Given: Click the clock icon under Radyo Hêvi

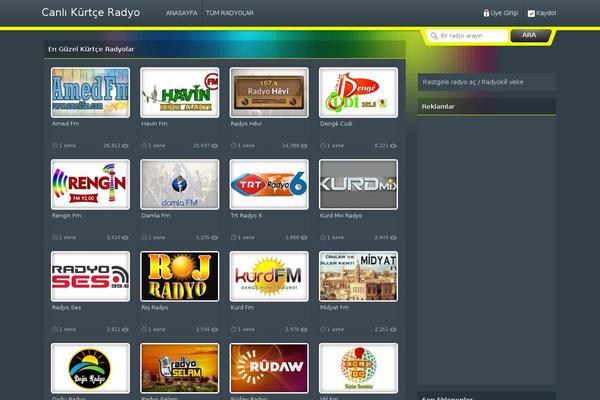Looking at the screenshot, I should pyautogui.click(x=233, y=146).
